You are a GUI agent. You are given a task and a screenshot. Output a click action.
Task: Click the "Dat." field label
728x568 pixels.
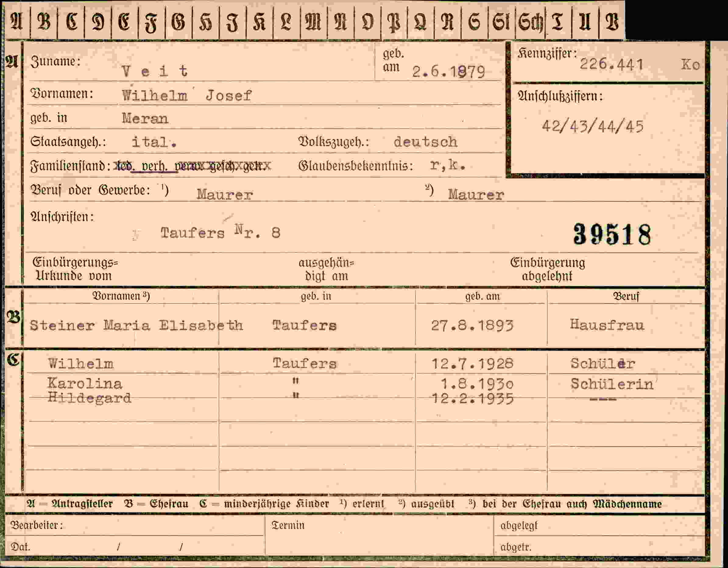pos(20,547)
